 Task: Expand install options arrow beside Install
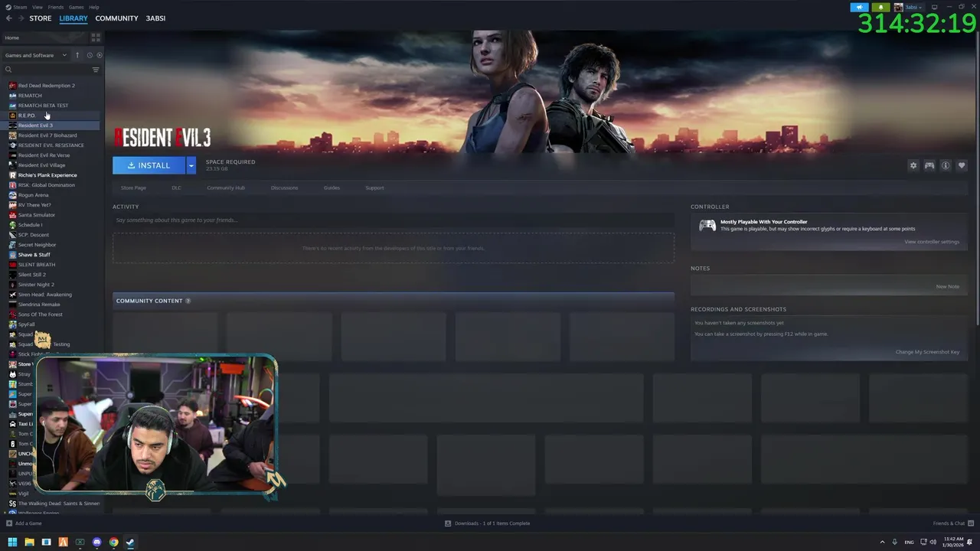point(191,165)
